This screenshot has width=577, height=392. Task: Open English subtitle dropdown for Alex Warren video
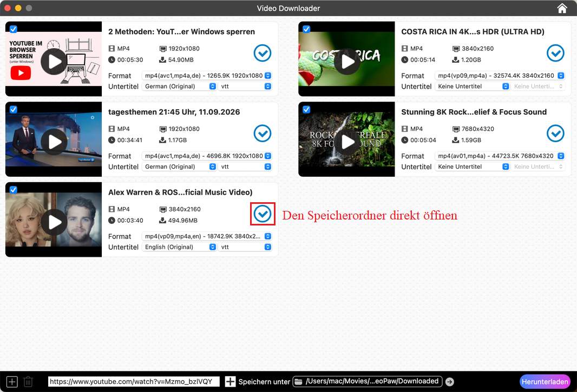tap(179, 247)
